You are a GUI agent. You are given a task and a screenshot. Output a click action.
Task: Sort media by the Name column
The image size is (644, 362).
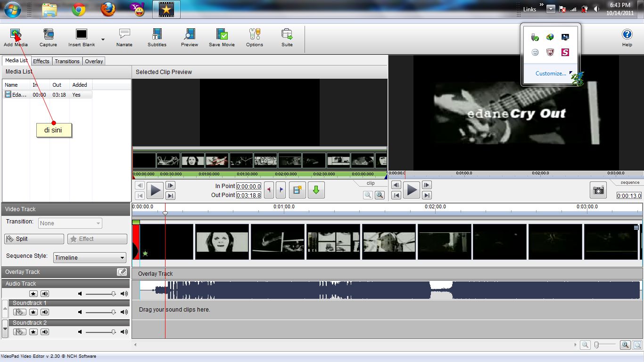pos(16,85)
